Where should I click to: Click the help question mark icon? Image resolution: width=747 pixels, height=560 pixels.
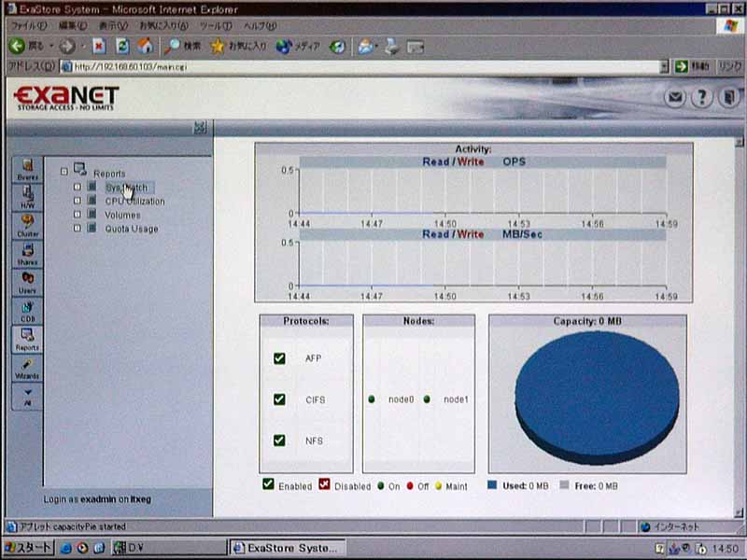[701, 97]
